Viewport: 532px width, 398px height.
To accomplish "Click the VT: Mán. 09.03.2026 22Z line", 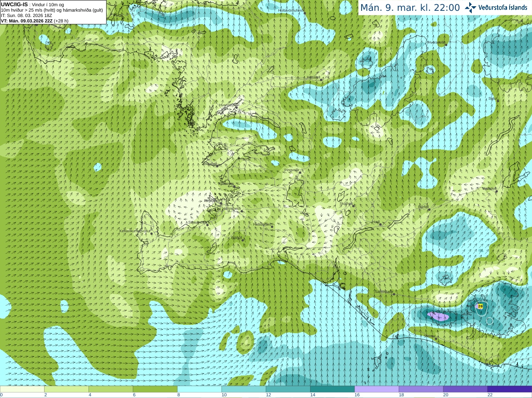I will [34, 21].
